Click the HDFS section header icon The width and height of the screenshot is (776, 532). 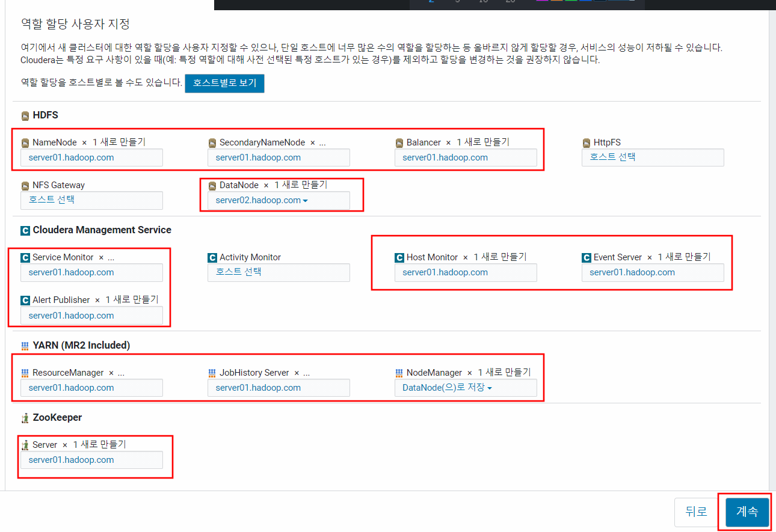[x=25, y=115]
